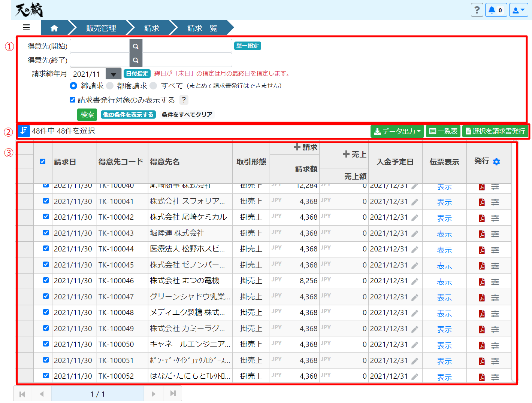Expand 請求 column group plus
The height and width of the screenshot is (403, 532).
click(297, 147)
